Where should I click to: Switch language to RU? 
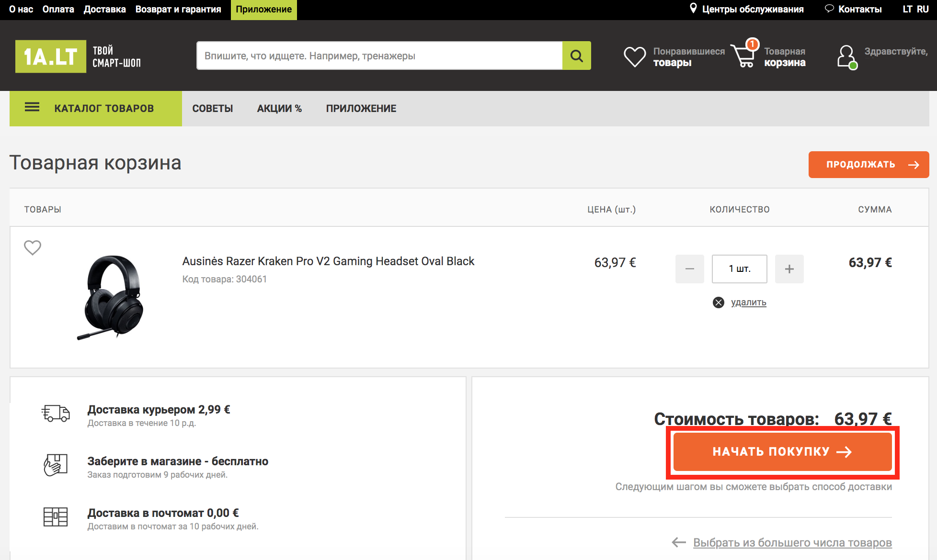(x=923, y=9)
